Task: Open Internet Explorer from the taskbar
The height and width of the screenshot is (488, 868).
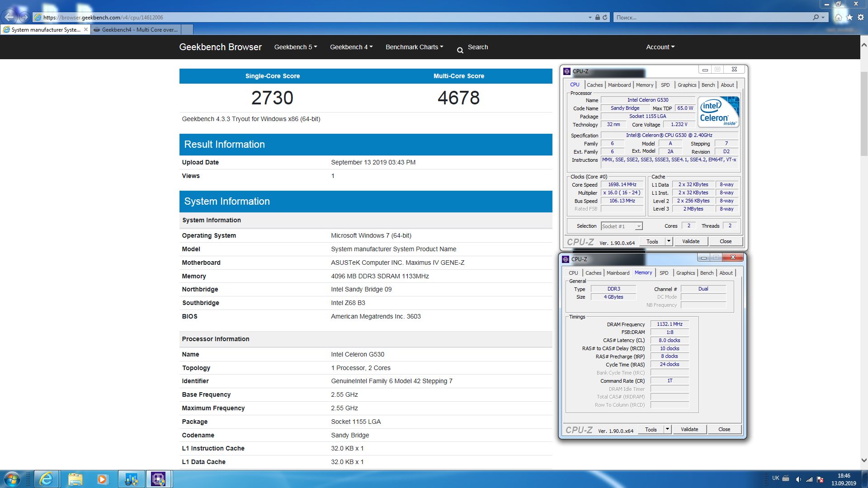Action: point(46,479)
